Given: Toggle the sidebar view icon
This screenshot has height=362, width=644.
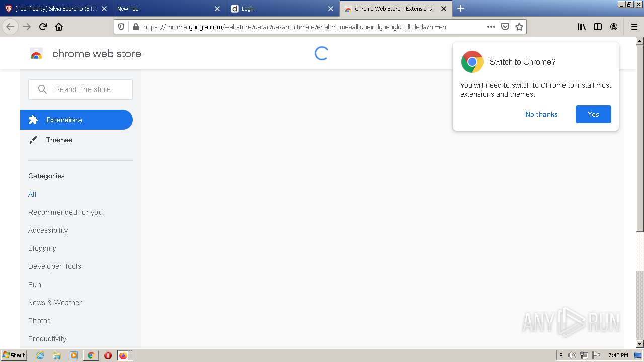Looking at the screenshot, I should pos(598,27).
